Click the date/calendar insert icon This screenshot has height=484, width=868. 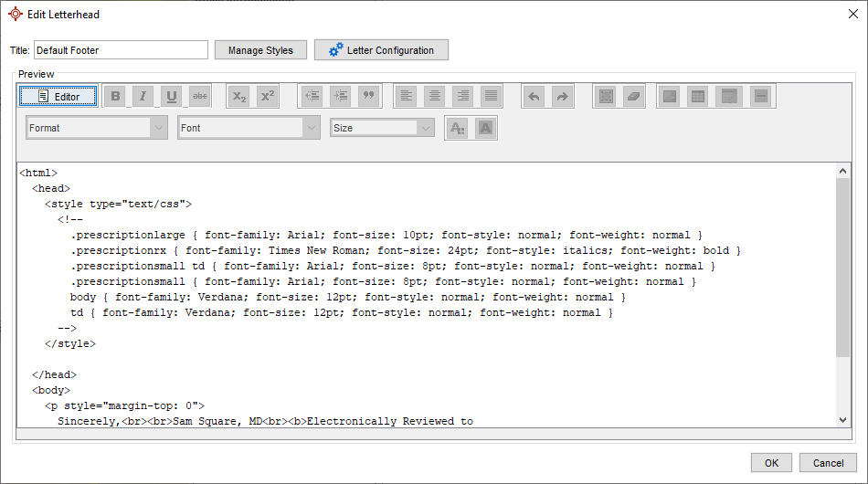tap(729, 96)
